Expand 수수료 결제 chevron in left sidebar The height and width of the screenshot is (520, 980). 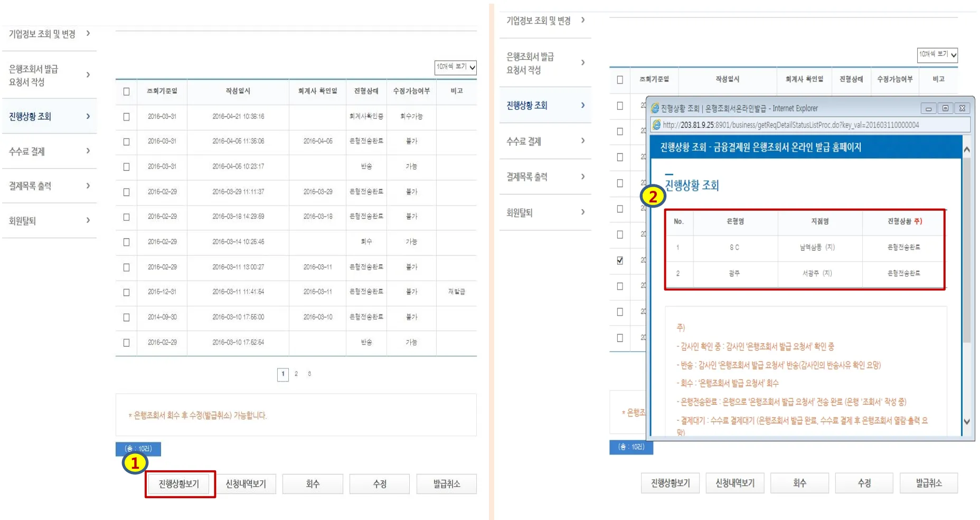coord(88,151)
